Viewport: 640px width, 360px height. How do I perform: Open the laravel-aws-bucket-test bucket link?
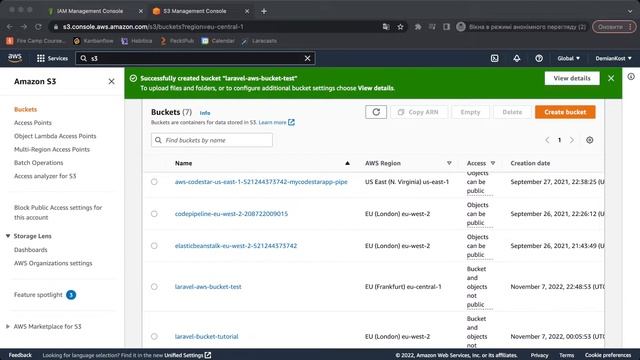[208, 287]
